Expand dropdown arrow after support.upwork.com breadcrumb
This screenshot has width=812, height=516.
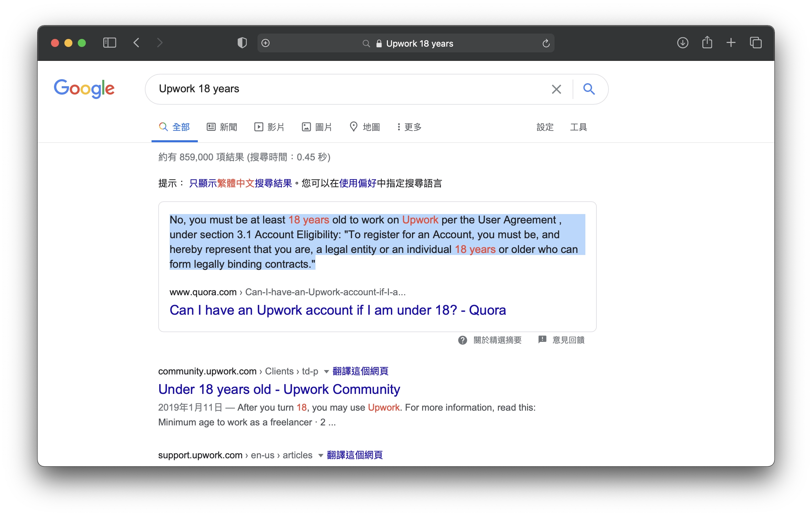point(321,456)
